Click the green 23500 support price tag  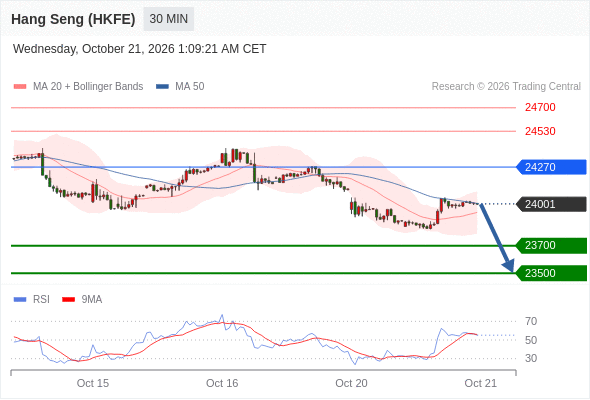pyautogui.click(x=551, y=273)
